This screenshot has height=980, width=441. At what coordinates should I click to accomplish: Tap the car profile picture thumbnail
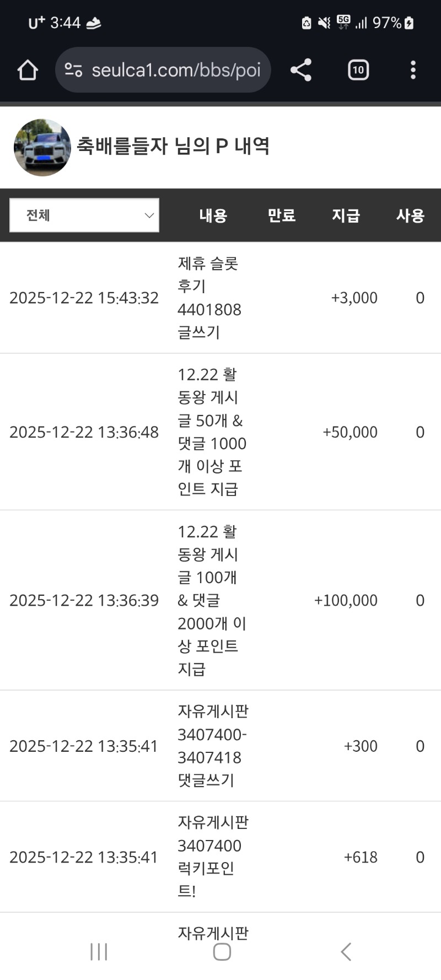[x=42, y=147]
